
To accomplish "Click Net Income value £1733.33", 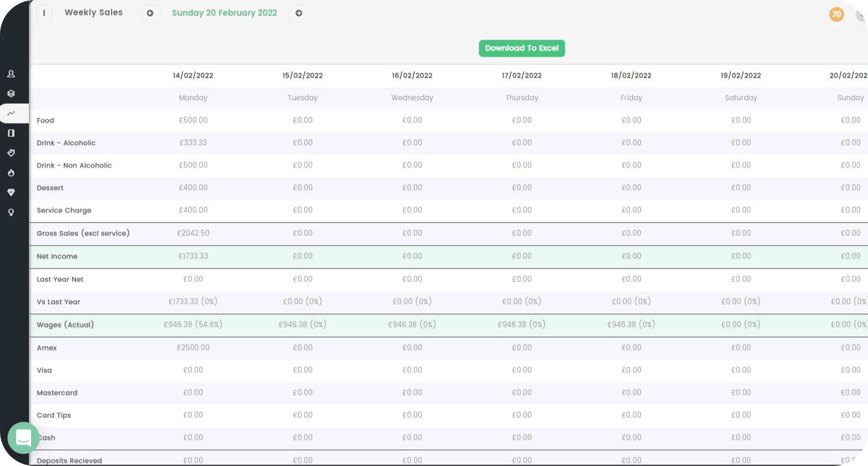I will (193, 256).
